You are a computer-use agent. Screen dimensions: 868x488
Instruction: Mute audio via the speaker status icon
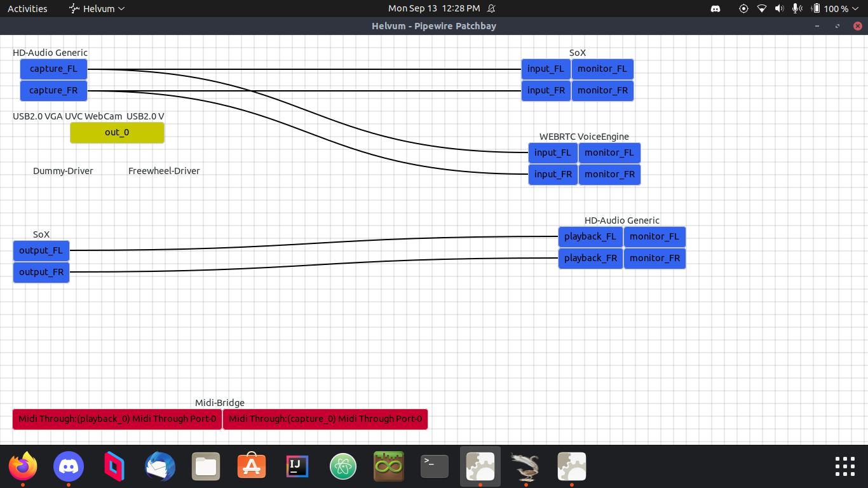click(x=778, y=8)
